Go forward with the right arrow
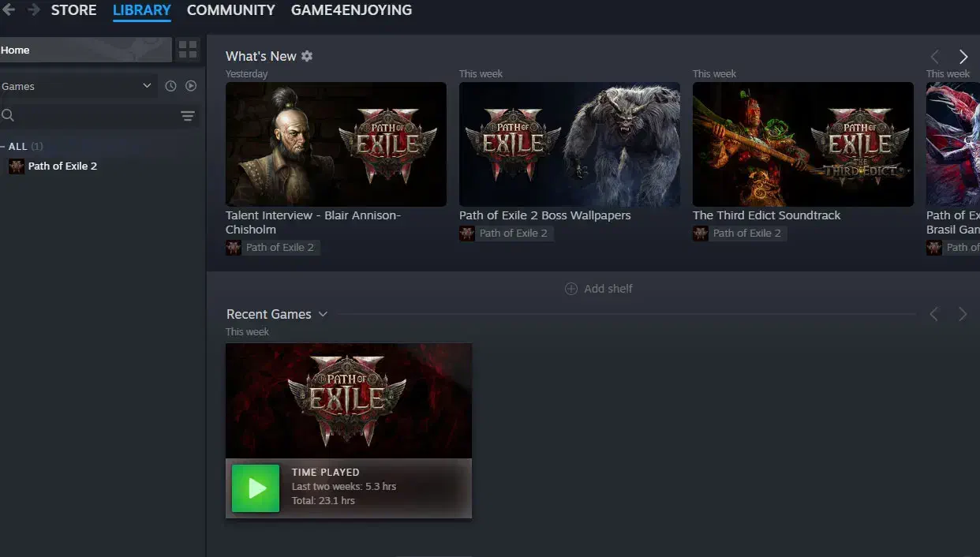The width and height of the screenshot is (980, 557). click(x=33, y=10)
